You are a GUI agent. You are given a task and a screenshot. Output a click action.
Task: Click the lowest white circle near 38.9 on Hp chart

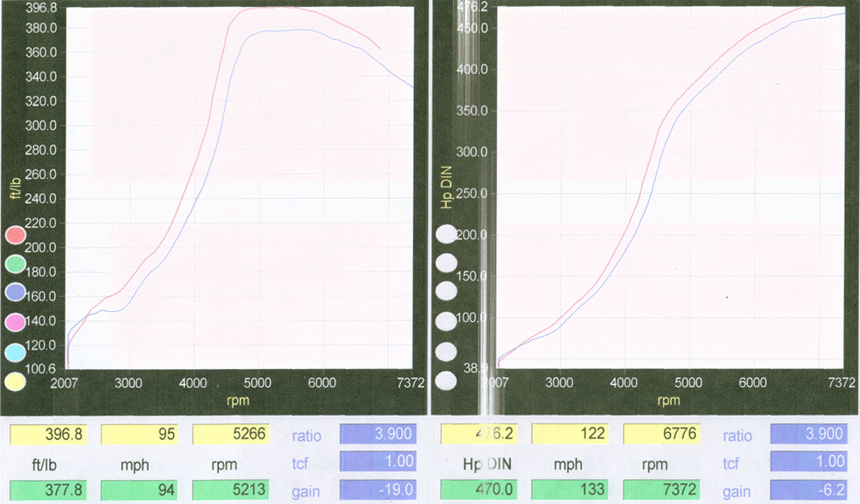(x=446, y=382)
